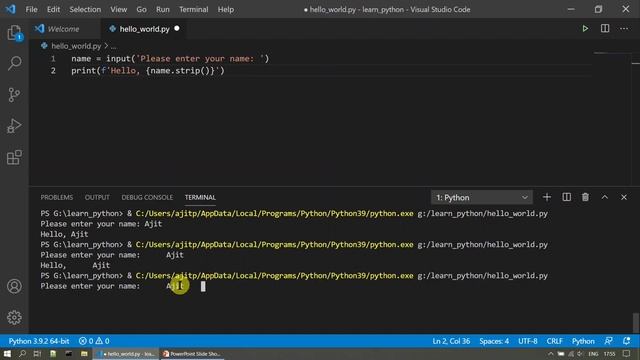Click unsaved dot on hello_world.py tab

[177, 29]
